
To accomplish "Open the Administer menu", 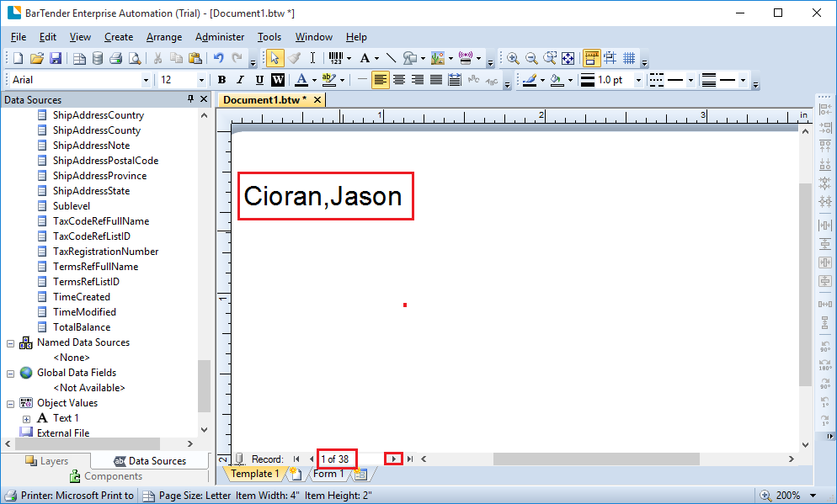I will 220,37.
